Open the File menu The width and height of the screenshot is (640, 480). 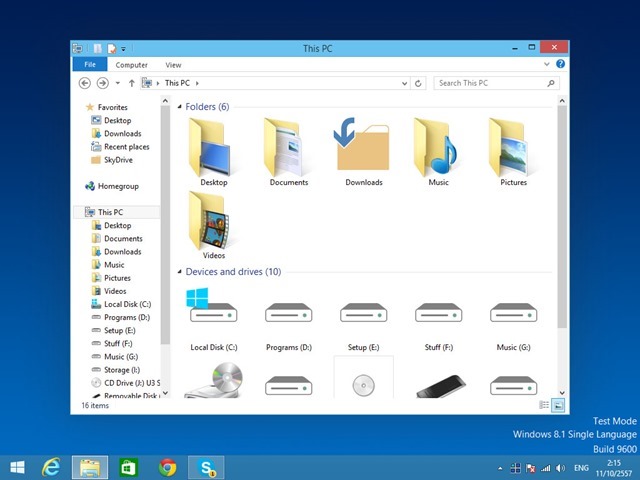(90, 64)
